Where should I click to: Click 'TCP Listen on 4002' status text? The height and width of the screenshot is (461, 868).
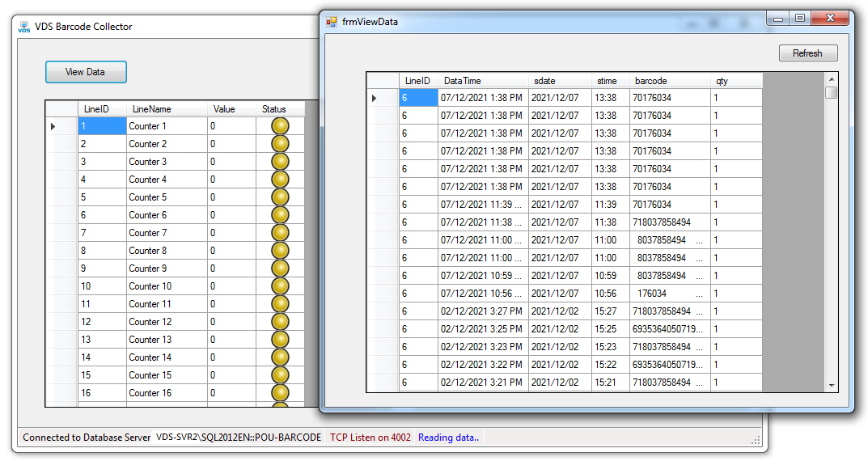(x=370, y=438)
